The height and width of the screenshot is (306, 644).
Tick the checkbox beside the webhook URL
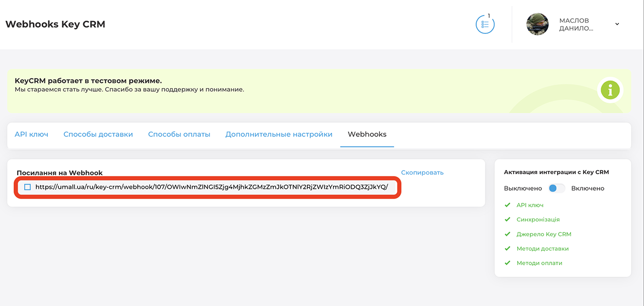pos(28,187)
